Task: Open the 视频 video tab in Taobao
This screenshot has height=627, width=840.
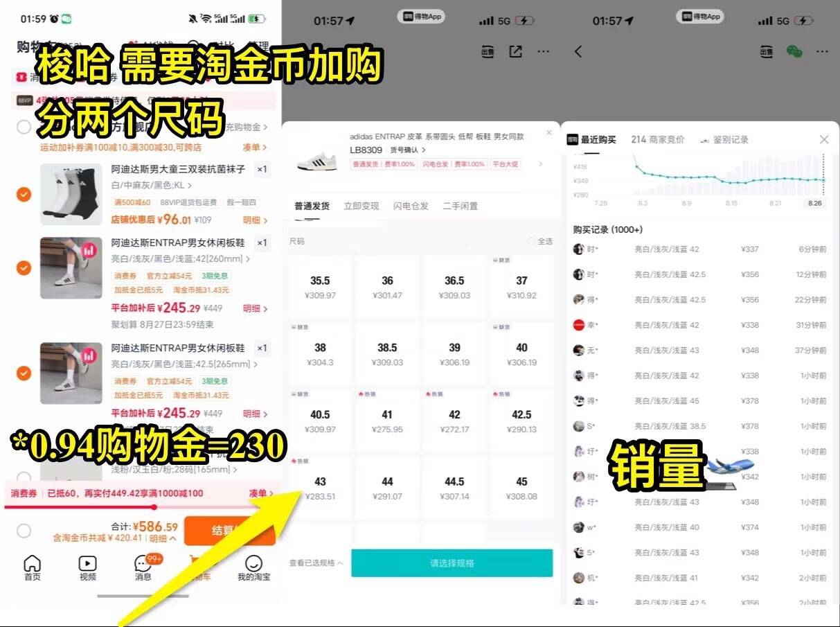Action: (87, 567)
